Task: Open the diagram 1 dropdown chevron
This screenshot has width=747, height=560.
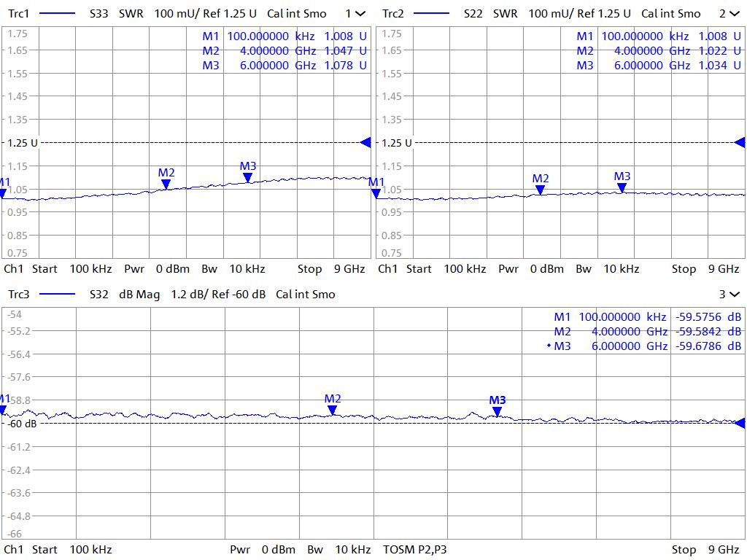Action: (x=360, y=14)
